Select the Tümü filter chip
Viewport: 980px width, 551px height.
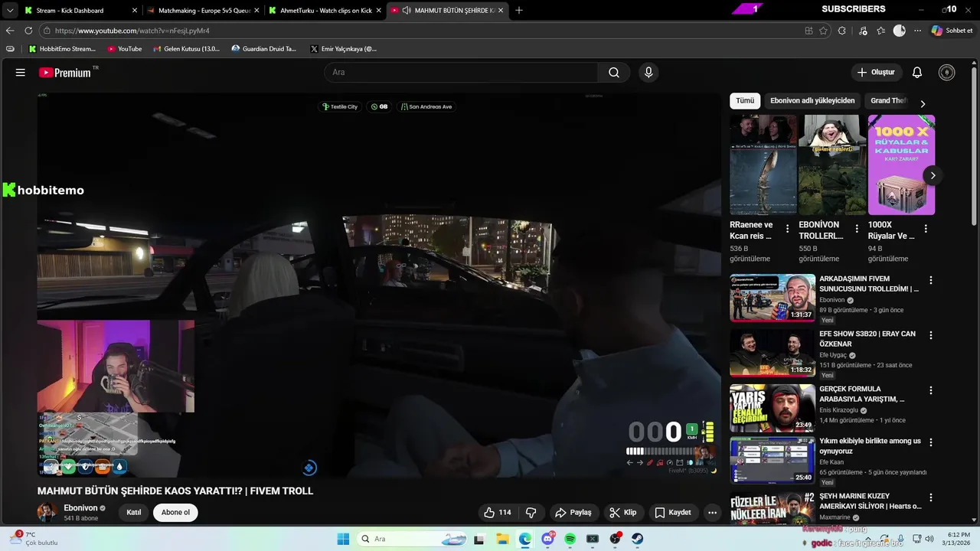[x=745, y=101]
